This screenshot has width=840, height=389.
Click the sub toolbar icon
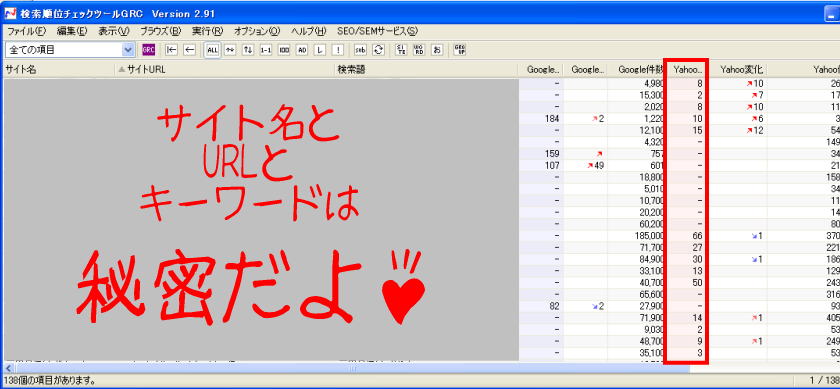pyautogui.click(x=361, y=50)
